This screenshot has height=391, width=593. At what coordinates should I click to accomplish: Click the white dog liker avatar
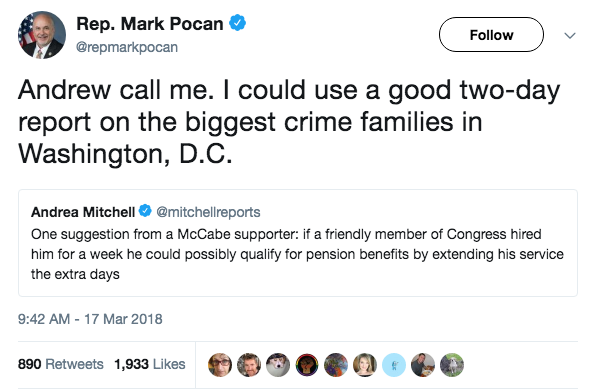278,365
